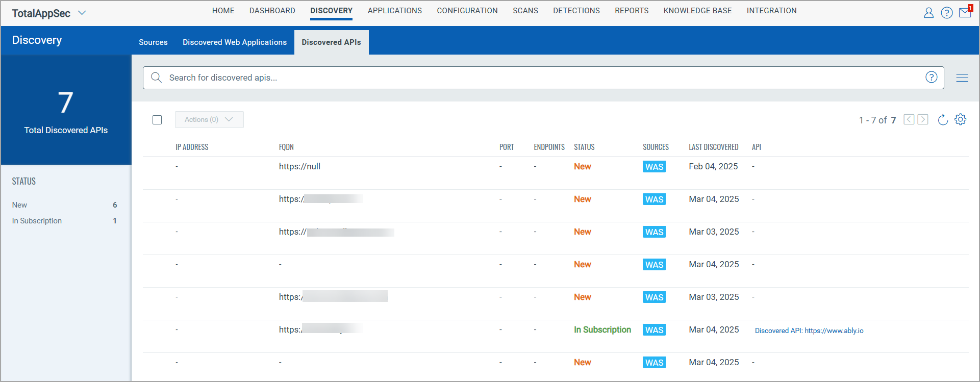This screenshot has height=382, width=980.
Task: Open the HOME menu
Action: (223, 11)
